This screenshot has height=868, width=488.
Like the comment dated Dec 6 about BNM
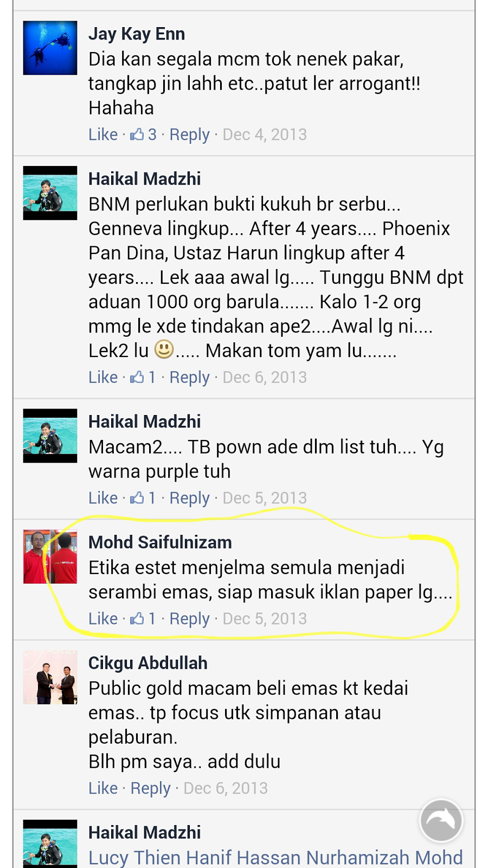tap(103, 376)
